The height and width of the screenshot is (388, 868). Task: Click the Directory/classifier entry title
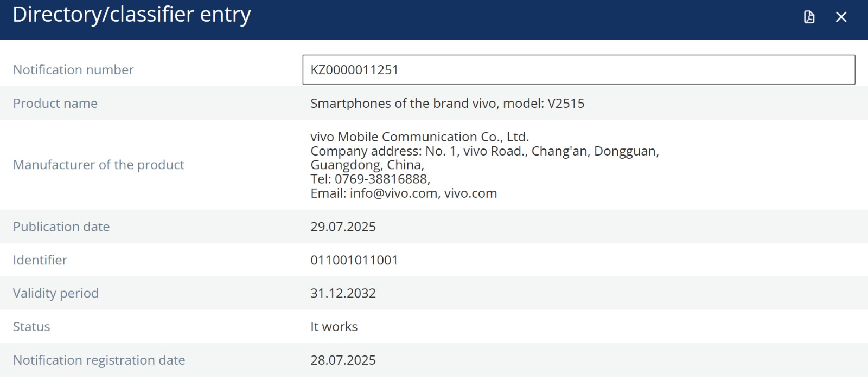tap(132, 15)
